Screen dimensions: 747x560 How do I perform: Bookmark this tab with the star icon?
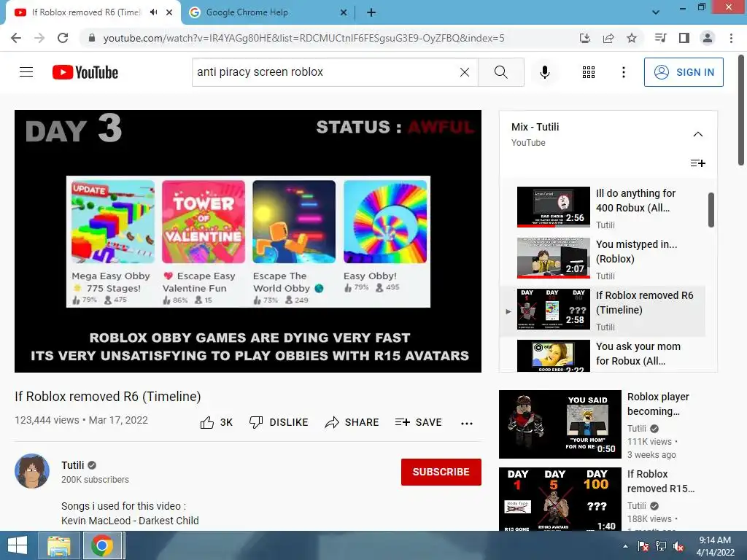point(632,38)
